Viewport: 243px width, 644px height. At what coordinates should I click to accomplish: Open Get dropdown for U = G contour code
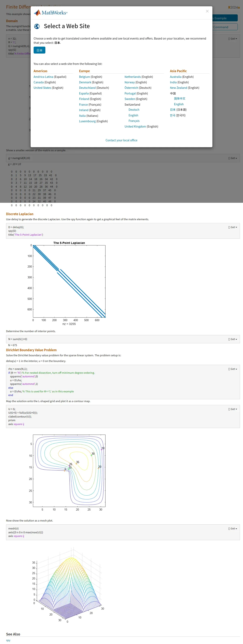click(233, 409)
